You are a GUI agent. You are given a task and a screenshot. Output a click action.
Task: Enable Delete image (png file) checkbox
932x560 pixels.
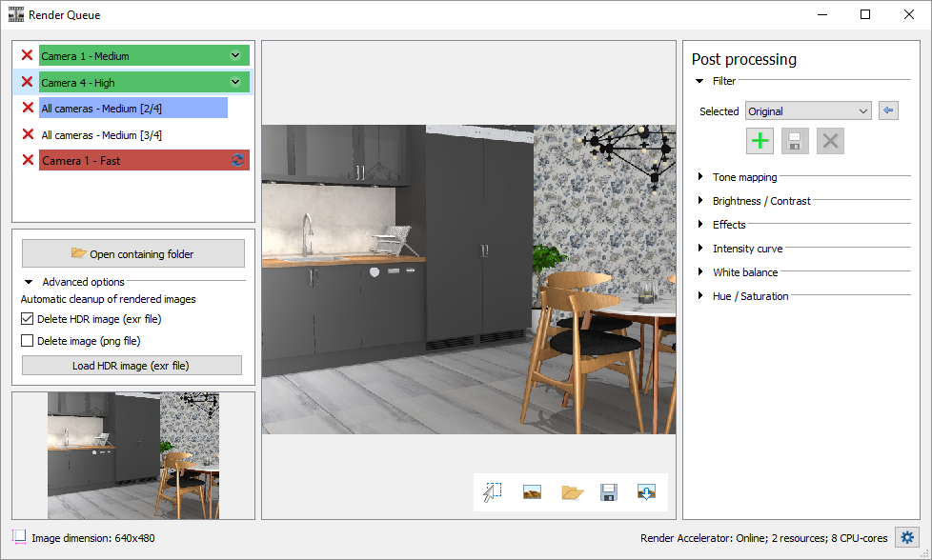(x=27, y=340)
